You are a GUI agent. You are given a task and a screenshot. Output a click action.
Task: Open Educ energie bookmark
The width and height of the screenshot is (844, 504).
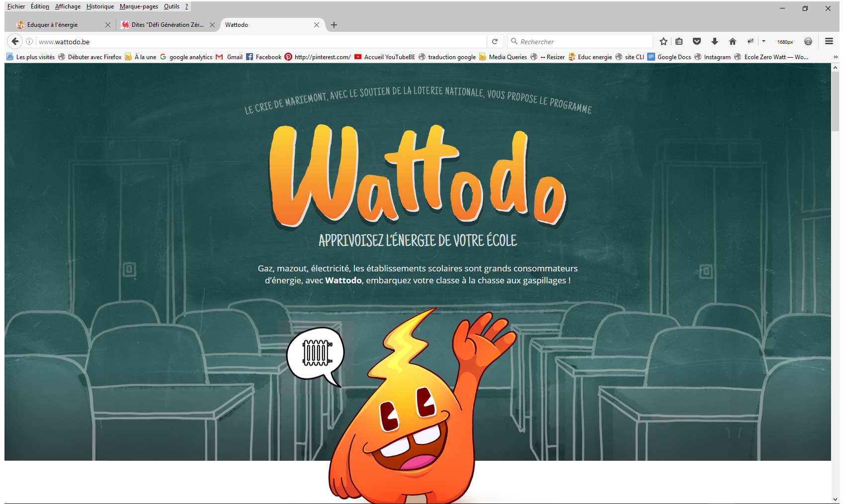click(590, 57)
